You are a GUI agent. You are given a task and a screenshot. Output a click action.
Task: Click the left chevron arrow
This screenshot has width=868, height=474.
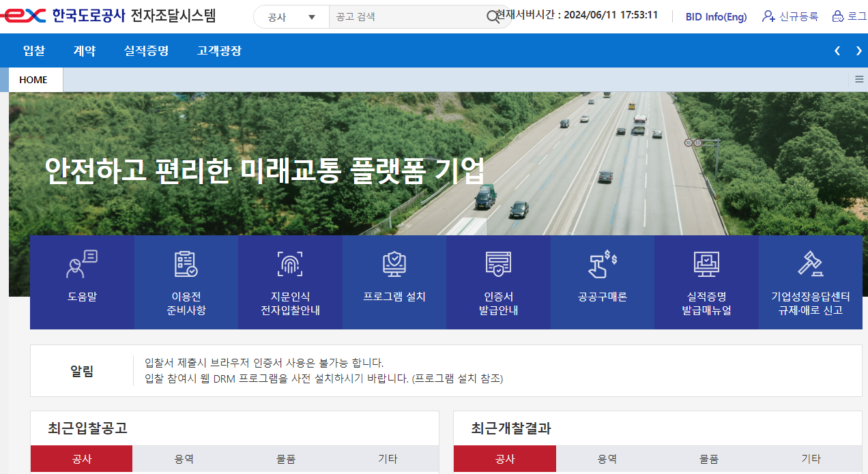coord(837,50)
